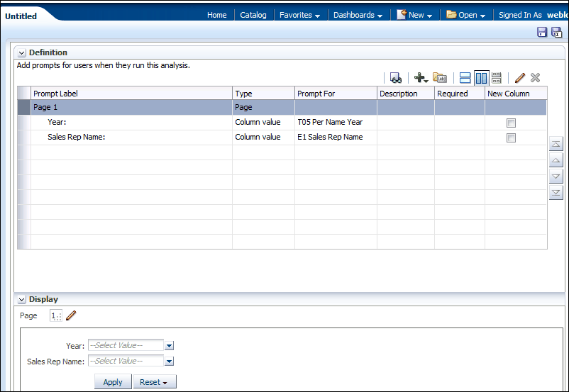The image size is (569, 392).
Task: Select the column-based layout icon
Action: [482, 78]
